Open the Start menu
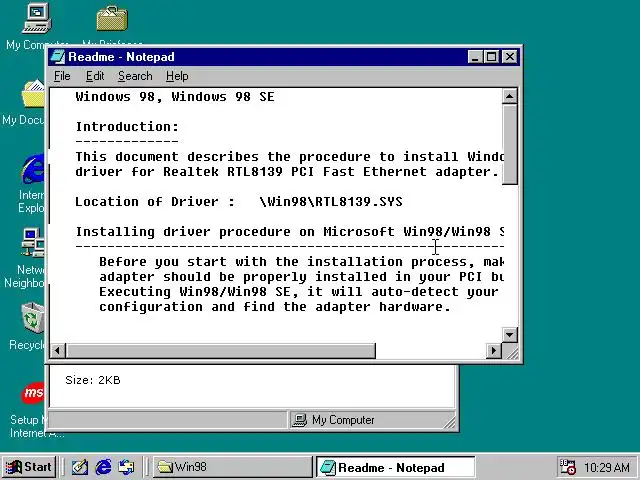This screenshot has width=640, height=480. pos(29,467)
